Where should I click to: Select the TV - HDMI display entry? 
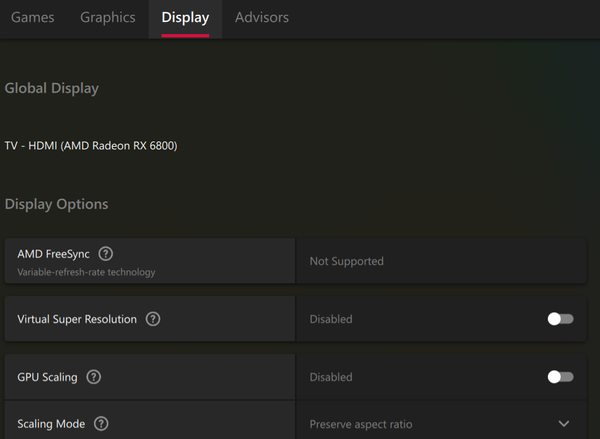[x=91, y=146]
